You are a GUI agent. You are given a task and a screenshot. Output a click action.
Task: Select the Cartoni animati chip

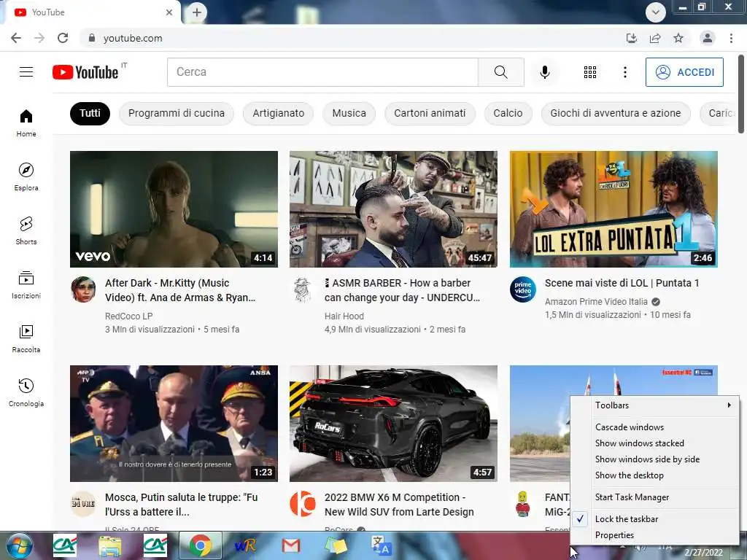[430, 113]
